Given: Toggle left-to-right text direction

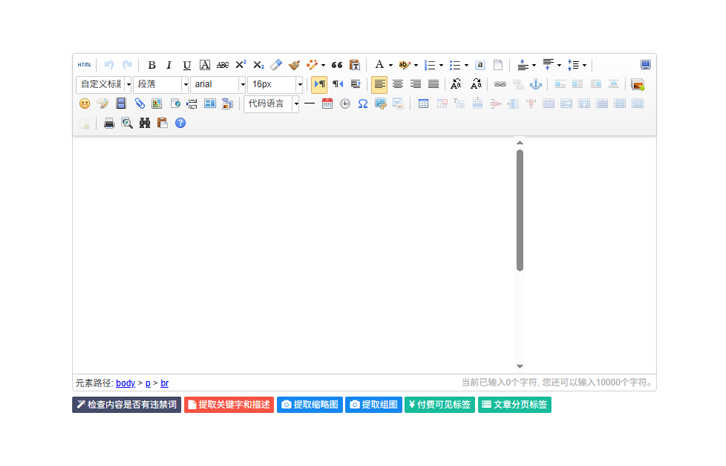Looking at the screenshot, I should (x=319, y=84).
